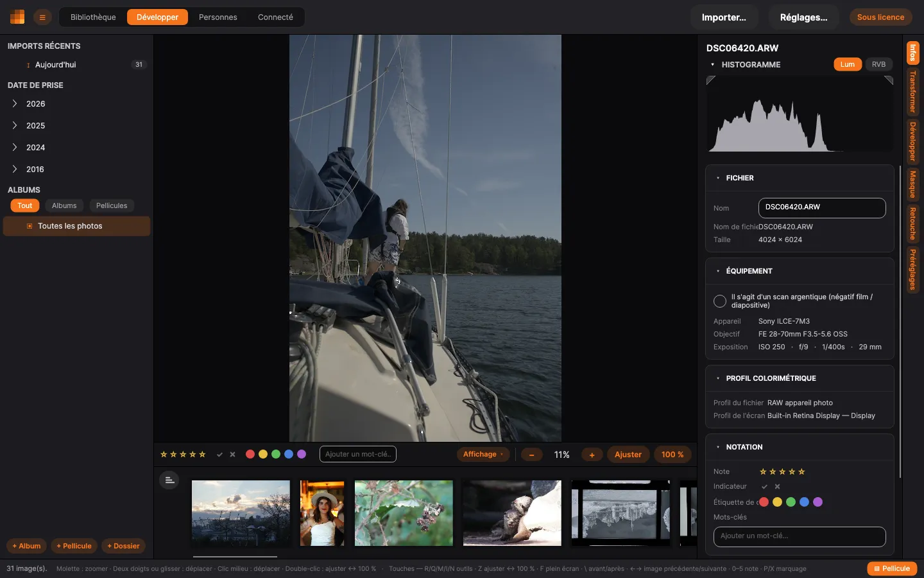The width and height of the screenshot is (924, 578).
Task: Click the Sous licence button
Action: tap(880, 17)
